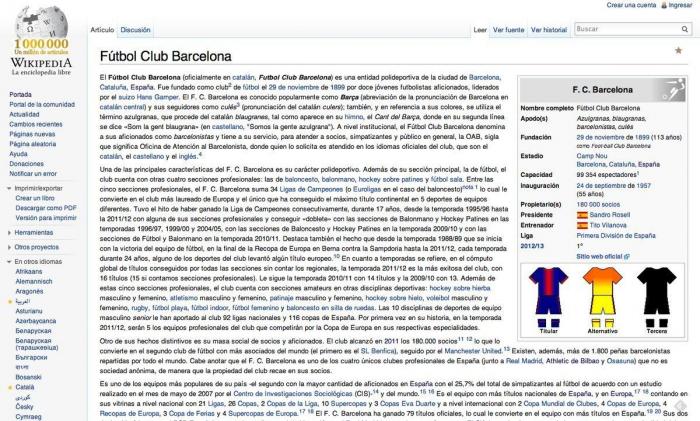Screen dimensions: 700x421
Task: Open Aragonés language version
Action: pos(29,291)
